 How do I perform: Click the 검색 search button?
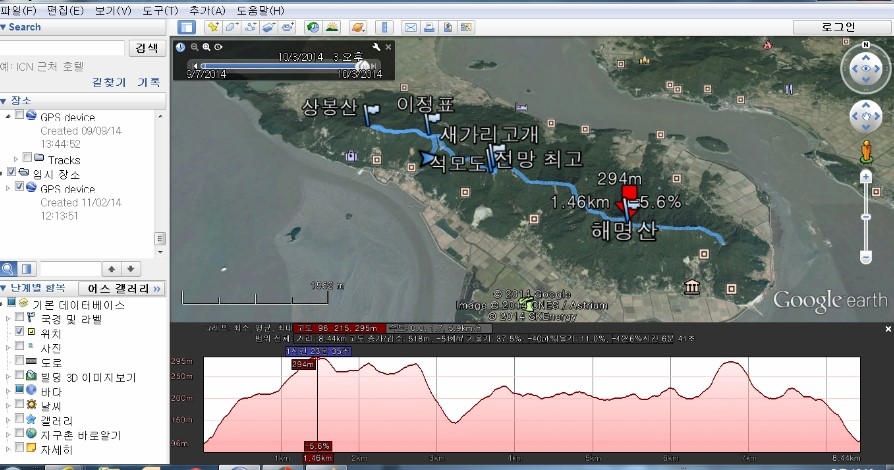pos(147,48)
